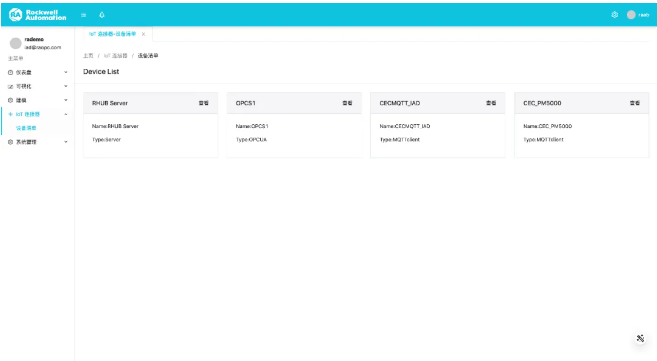The width and height of the screenshot is (657, 361).
Task: Click the 可视化 visualization icon in sidebar
Action: point(10,86)
